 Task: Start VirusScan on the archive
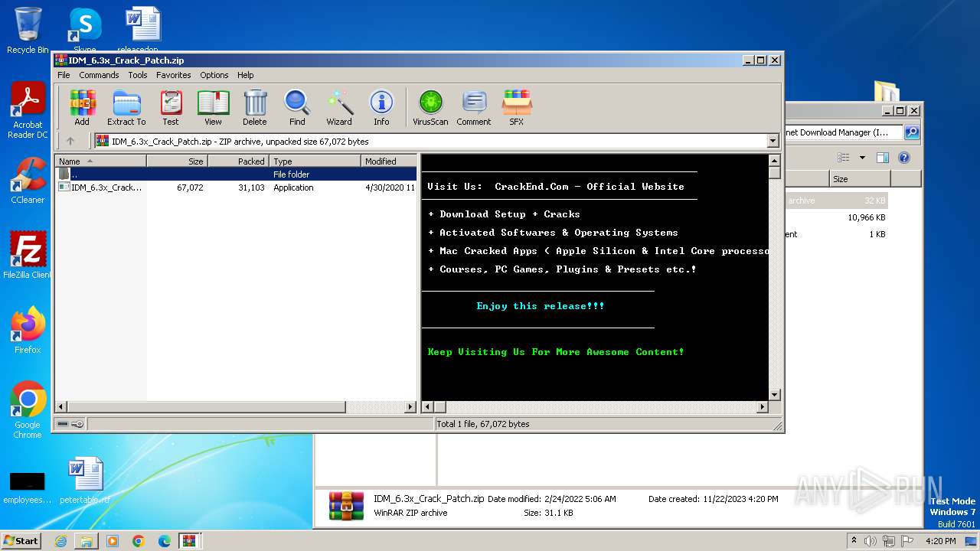(x=430, y=107)
